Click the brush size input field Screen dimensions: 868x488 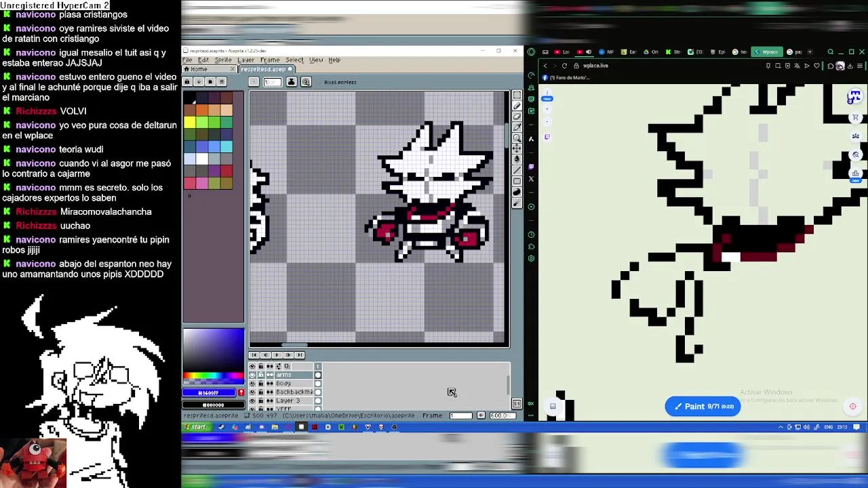pos(273,82)
